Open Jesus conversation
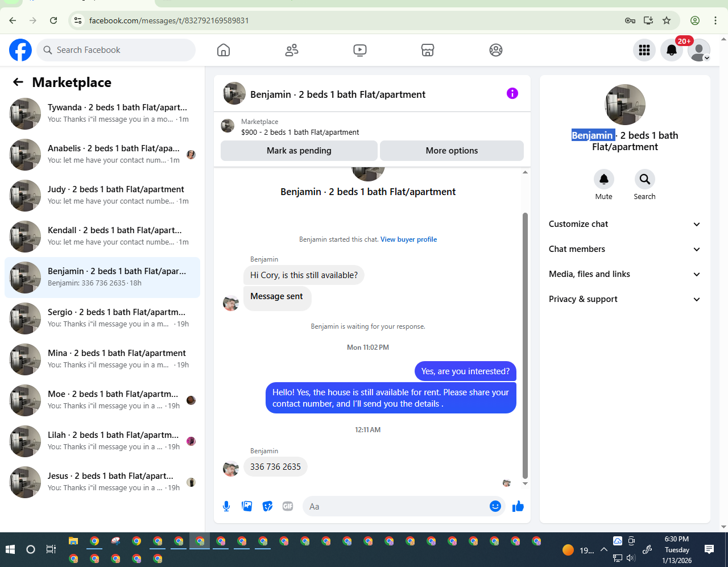This screenshot has width=728, height=567. [102, 482]
